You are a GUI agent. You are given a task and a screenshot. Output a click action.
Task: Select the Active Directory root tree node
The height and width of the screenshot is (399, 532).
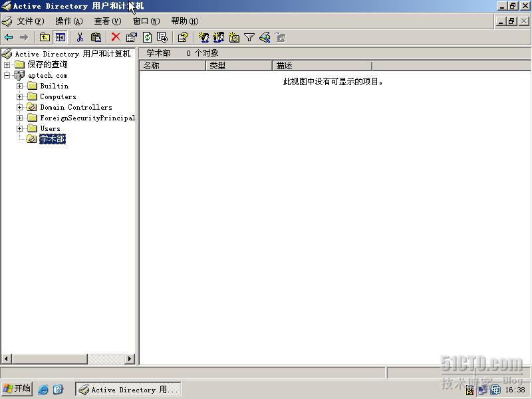click(72, 54)
